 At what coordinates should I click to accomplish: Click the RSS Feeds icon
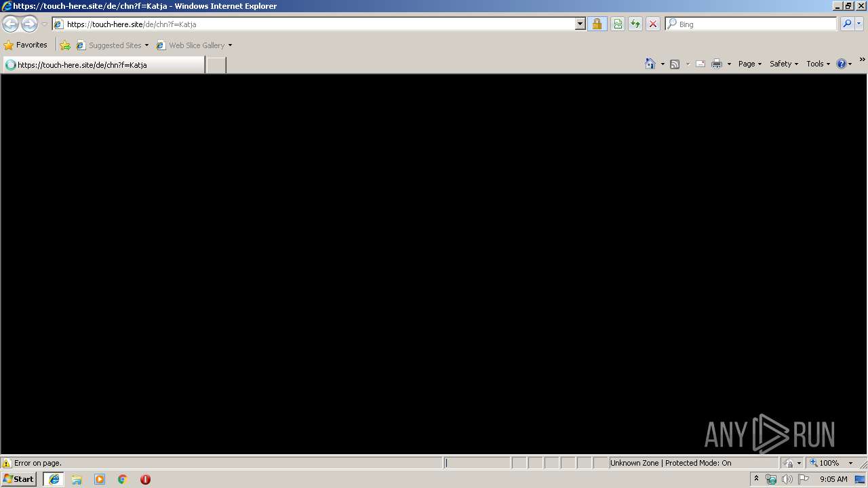(675, 64)
